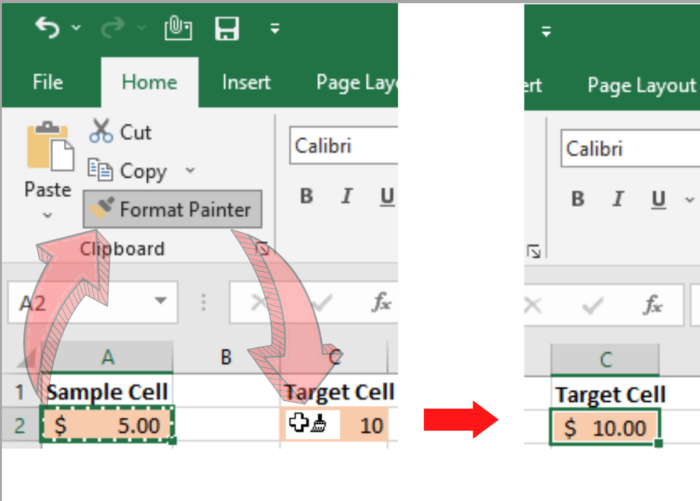Screen dimensions: 700x501
Task: Switch to the Insert tab
Action: pos(246,83)
